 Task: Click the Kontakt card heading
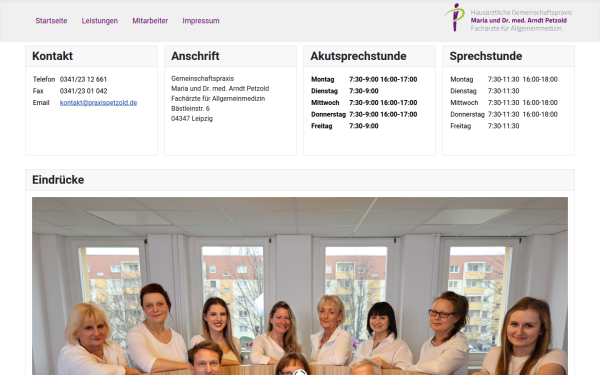pos(52,56)
